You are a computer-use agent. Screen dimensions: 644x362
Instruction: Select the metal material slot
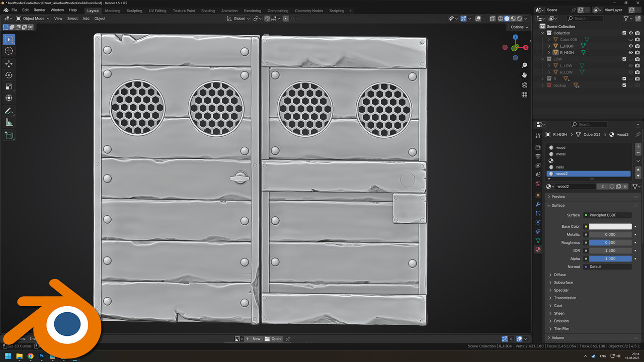[560, 154]
